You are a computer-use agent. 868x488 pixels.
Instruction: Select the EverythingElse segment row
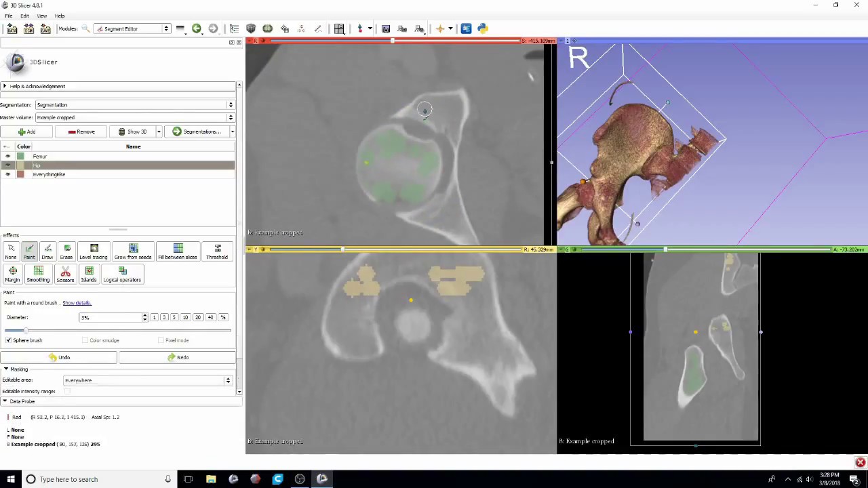coord(118,175)
